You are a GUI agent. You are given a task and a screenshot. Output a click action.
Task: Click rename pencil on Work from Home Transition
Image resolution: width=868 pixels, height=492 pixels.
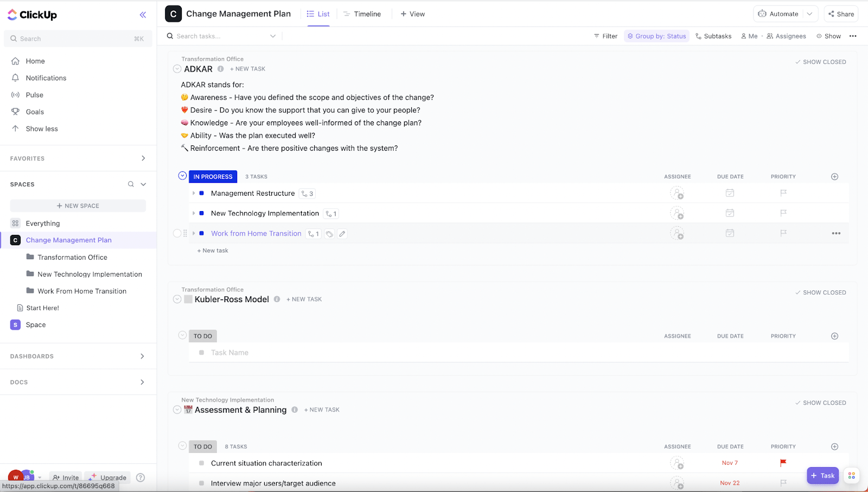point(342,234)
